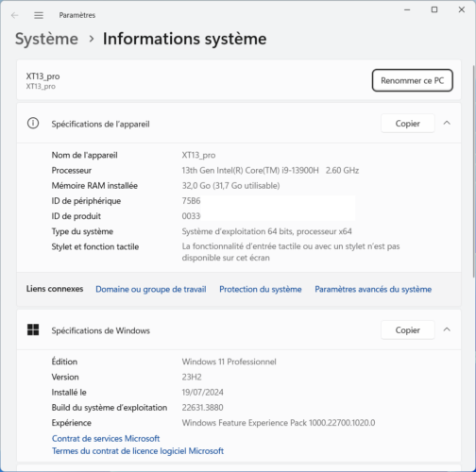Copy the device specifications

point(408,124)
